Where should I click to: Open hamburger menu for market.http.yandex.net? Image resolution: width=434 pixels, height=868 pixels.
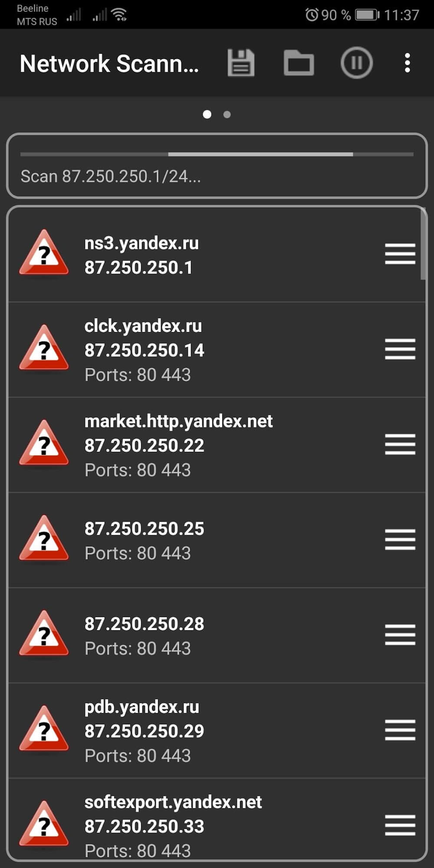click(400, 444)
